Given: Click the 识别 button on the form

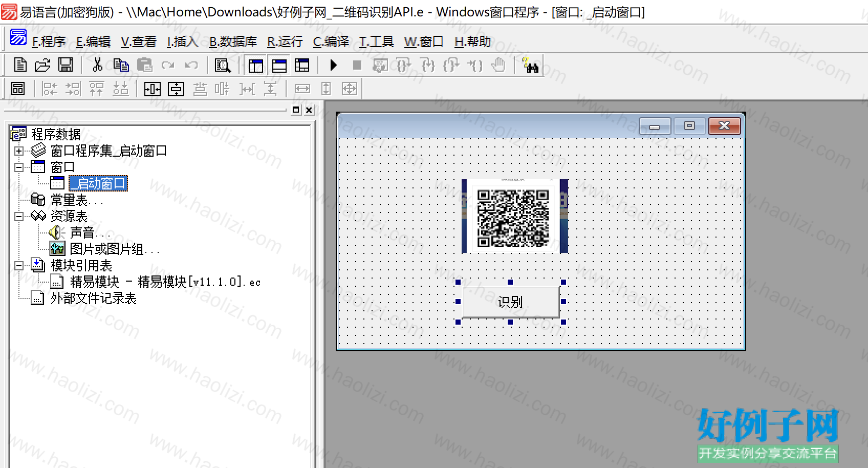Looking at the screenshot, I should click(510, 302).
